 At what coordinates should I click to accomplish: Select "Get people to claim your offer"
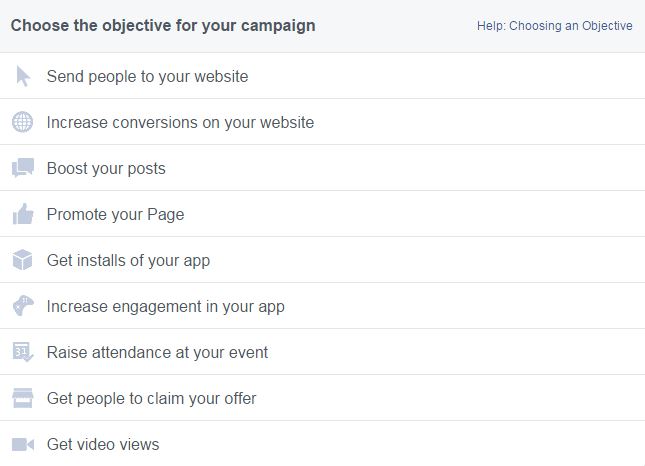(322, 398)
